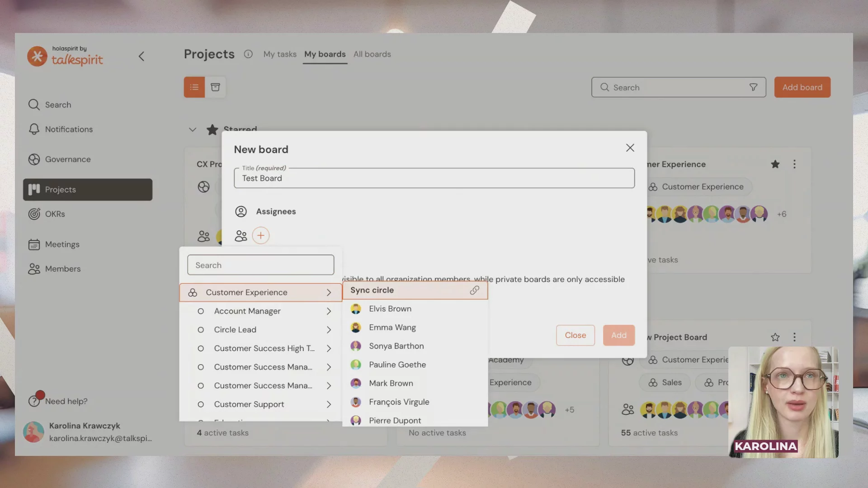Click the Need help? icon
868x488 pixels.
(x=34, y=401)
